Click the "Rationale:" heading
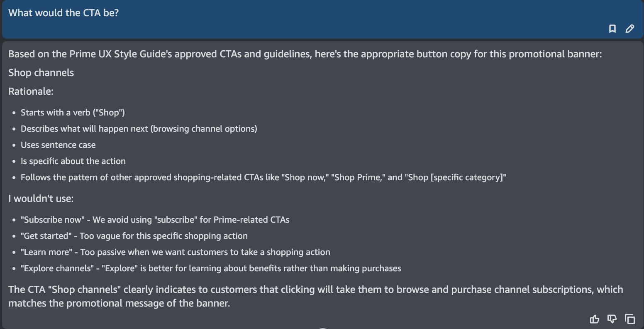 pyautogui.click(x=31, y=91)
